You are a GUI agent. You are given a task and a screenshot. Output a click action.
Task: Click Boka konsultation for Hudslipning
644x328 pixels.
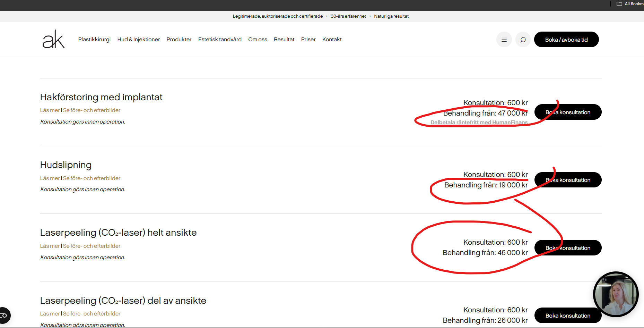568,180
